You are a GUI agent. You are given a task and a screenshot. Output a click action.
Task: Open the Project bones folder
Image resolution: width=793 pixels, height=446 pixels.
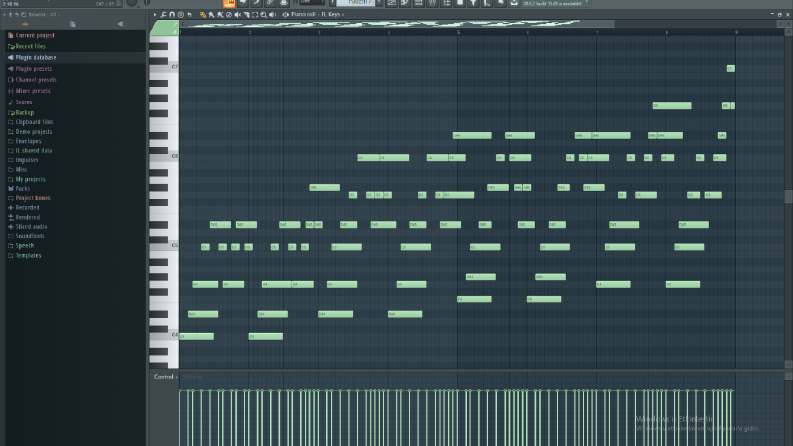[x=33, y=198]
